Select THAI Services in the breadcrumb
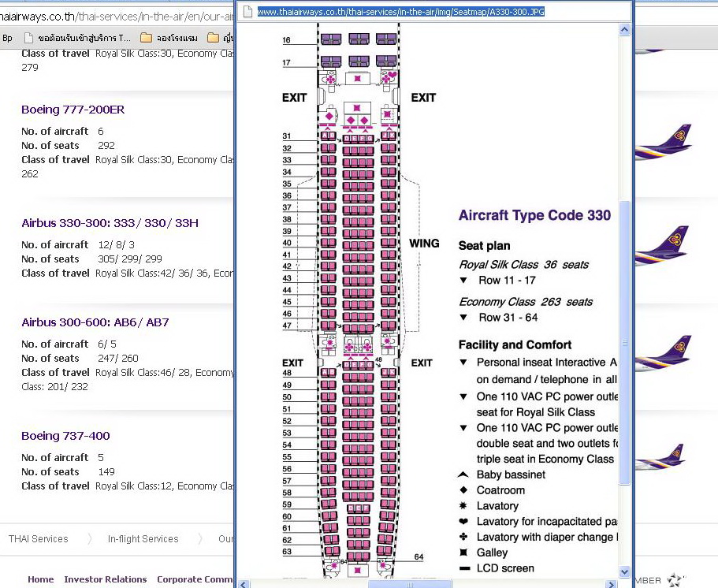This screenshot has height=588, width=718. (39, 539)
